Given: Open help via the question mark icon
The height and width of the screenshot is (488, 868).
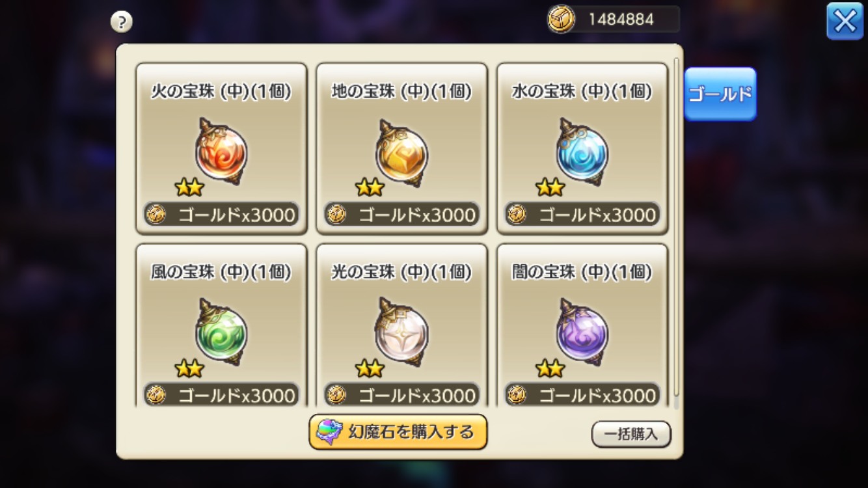Looking at the screenshot, I should tap(121, 22).
